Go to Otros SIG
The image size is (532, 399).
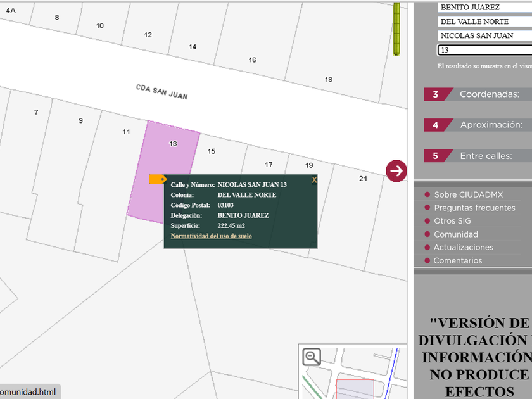452,221
